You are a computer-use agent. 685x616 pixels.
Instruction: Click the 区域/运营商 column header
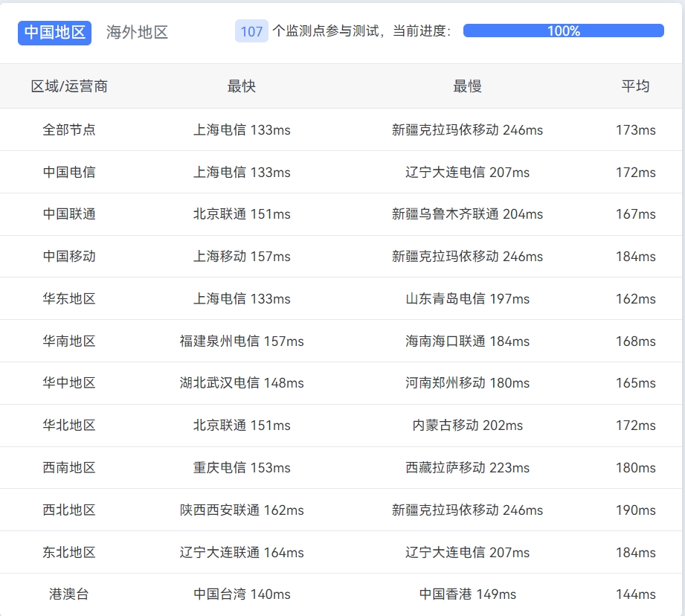(x=69, y=86)
